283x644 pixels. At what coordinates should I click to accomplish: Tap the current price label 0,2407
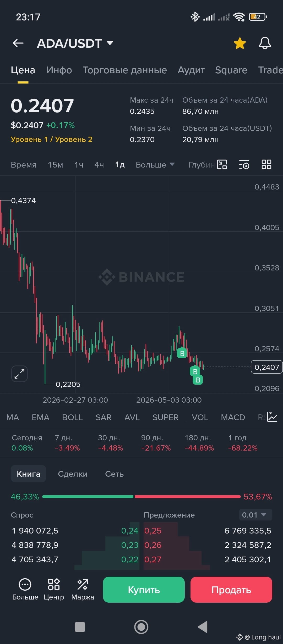click(x=267, y=367)
